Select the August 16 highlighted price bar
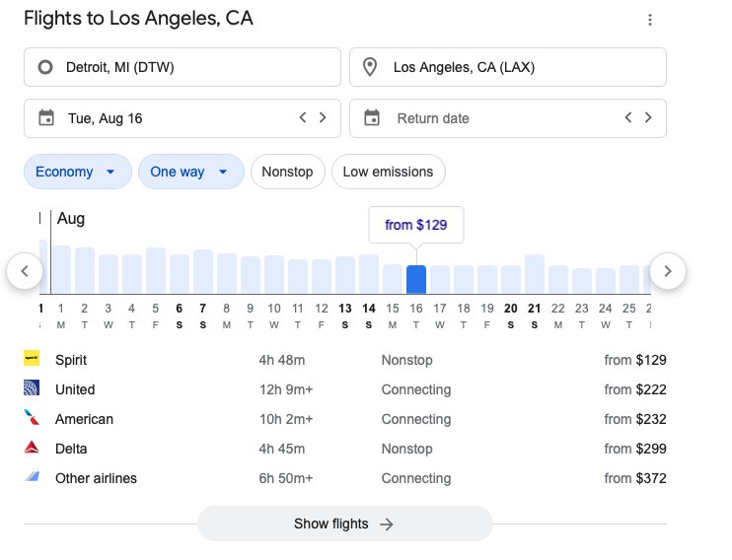This screenshot has height=560, width=732. 416,279
